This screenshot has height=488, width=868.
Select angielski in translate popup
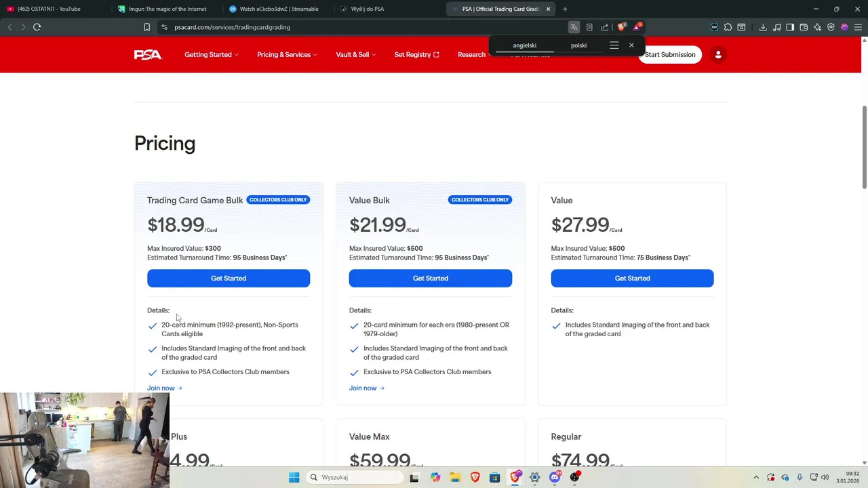tap(525, 45)
